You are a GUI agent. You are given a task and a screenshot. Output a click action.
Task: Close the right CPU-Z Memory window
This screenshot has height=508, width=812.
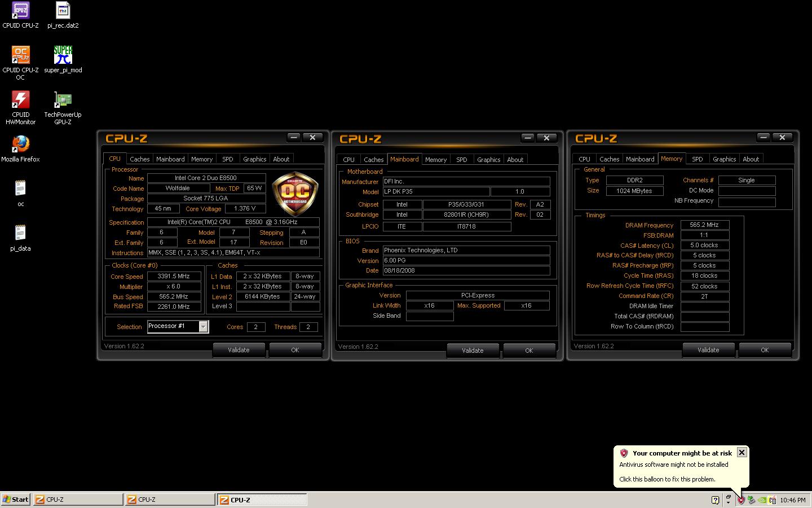pyautogui.click(x=782, y=137)
